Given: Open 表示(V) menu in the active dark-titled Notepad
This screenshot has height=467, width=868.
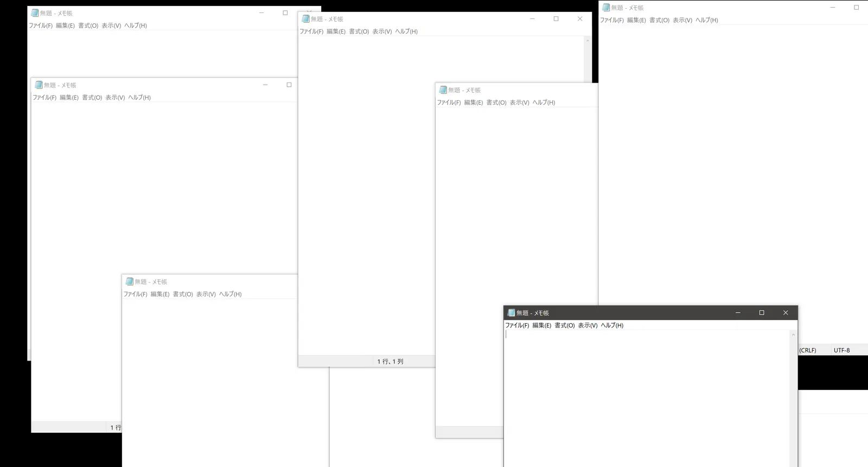Looking at the screenshot, I should click(588, 325).
